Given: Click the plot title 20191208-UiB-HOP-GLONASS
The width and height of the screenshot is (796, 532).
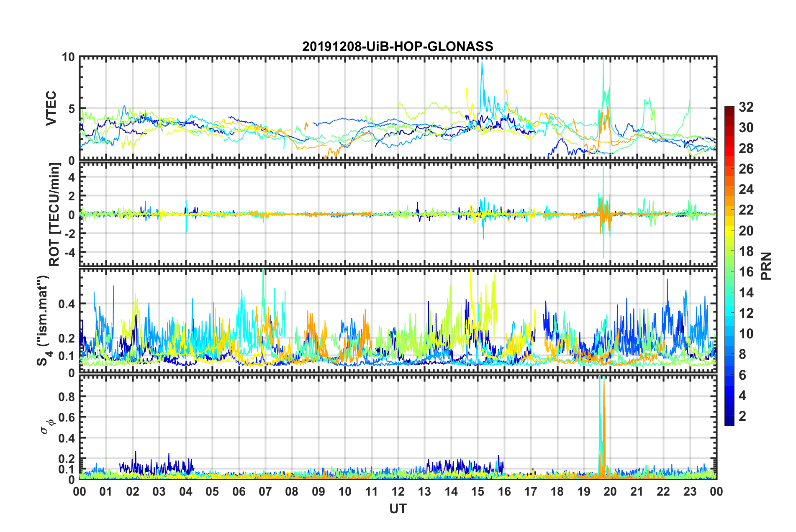Looking at the screenshot, I should (x=398, y=46).
